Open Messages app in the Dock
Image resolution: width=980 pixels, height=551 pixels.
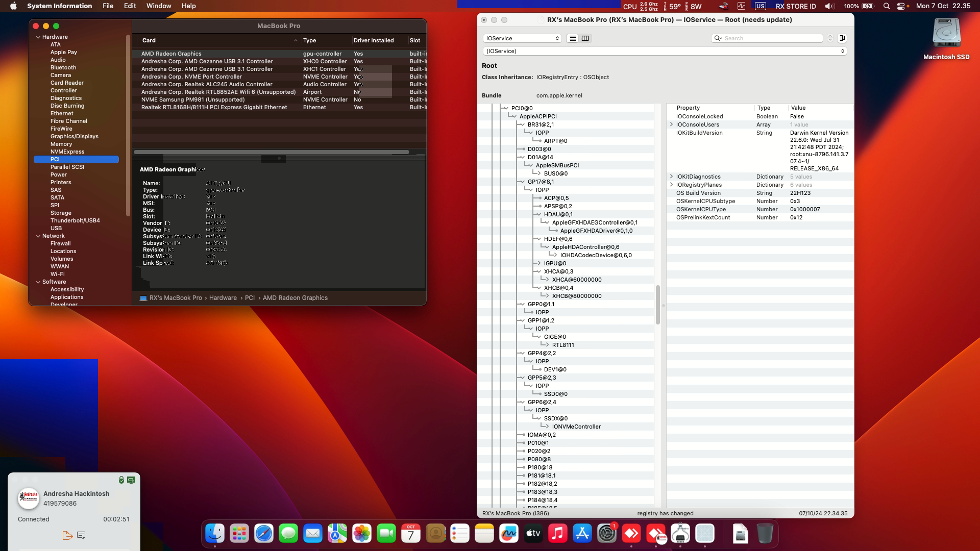288,534
